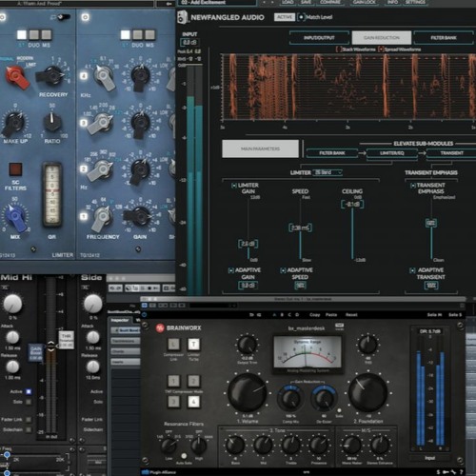This screenshot has height=476, width=476.
Task: Toggle the ACTIVE button in Newfangled Audio Elevate
Action: click(x=285, y=17)
